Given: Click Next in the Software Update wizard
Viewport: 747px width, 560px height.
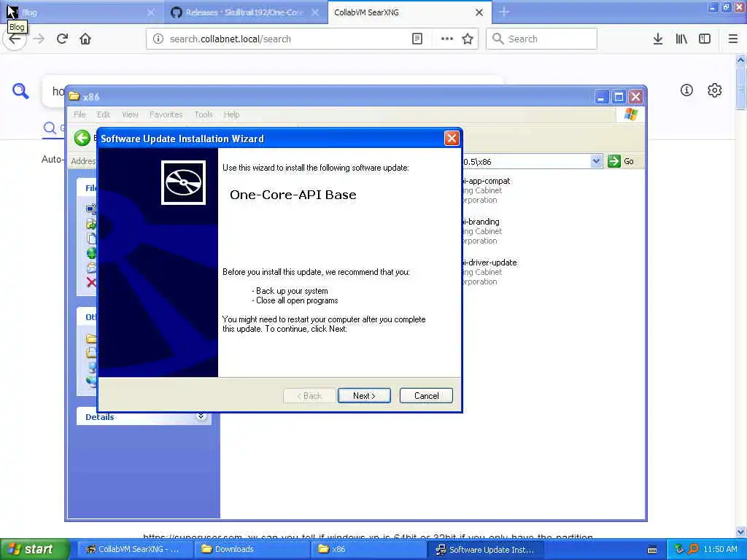Looking at the screenshot, I should tap(364, 396).
